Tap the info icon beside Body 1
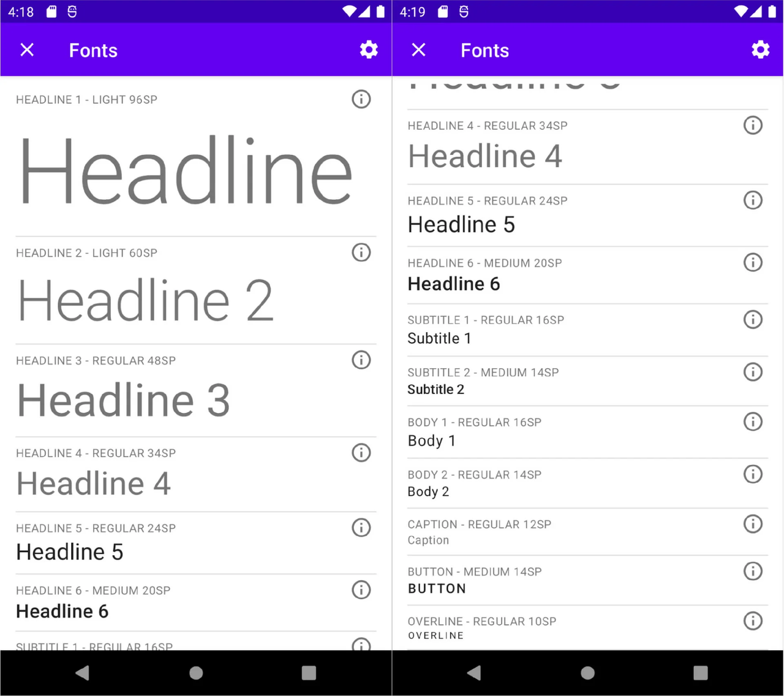Image resolution: width=784 pixels, height=696 pixels. (x=753, y=421)
